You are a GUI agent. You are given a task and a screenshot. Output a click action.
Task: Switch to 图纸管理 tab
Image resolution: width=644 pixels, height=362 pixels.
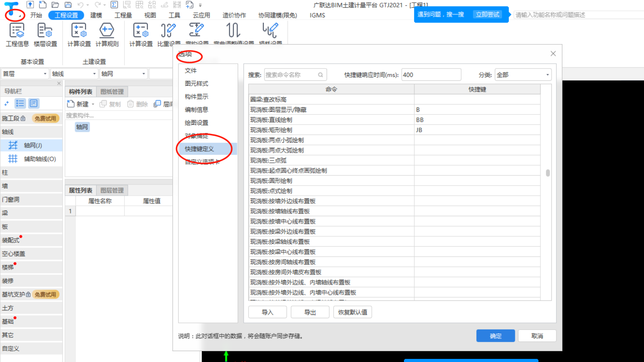(x=112, y=92)
